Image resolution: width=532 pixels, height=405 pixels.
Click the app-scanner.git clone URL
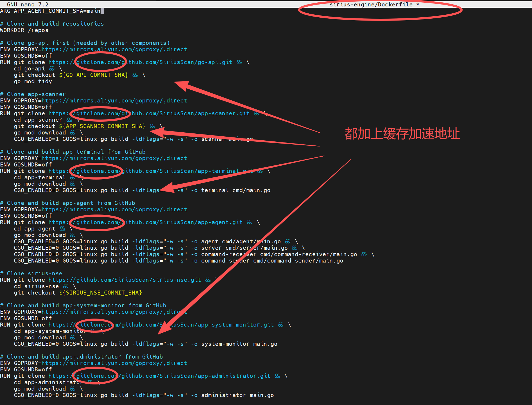tap(149, 113)
